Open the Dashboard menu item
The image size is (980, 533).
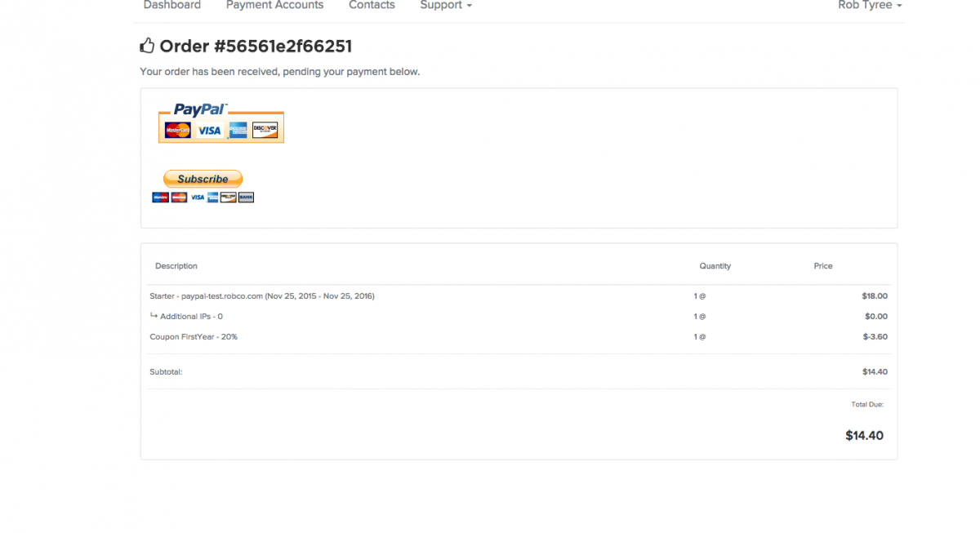point(172,5)
